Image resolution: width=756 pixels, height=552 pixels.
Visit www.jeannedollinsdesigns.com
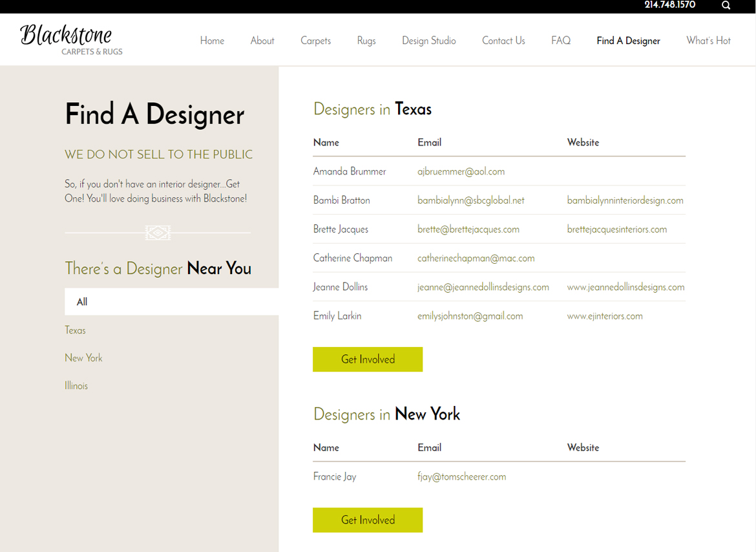point(626,288)
